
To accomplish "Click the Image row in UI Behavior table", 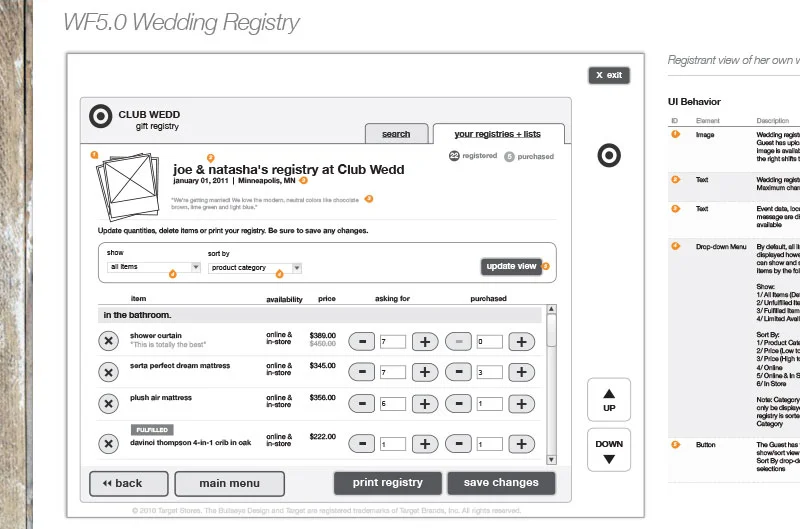I will pos(734,149).
